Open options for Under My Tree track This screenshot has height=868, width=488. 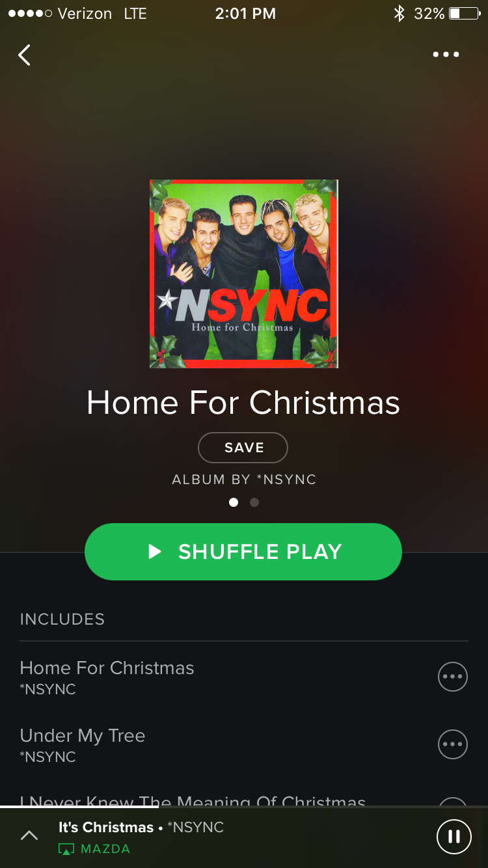point(453,744)
